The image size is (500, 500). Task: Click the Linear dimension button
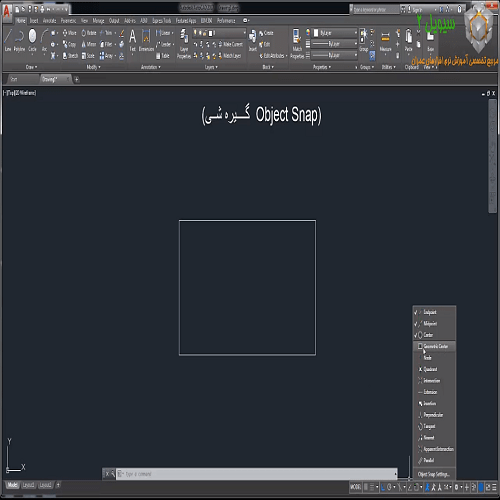[x=165, y=33]
